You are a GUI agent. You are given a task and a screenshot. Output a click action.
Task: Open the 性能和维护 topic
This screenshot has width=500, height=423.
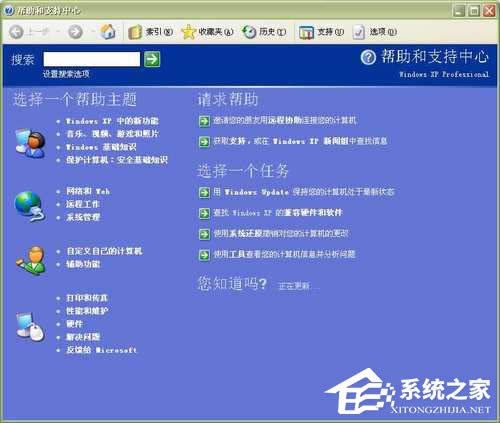(x=87, y=311)
